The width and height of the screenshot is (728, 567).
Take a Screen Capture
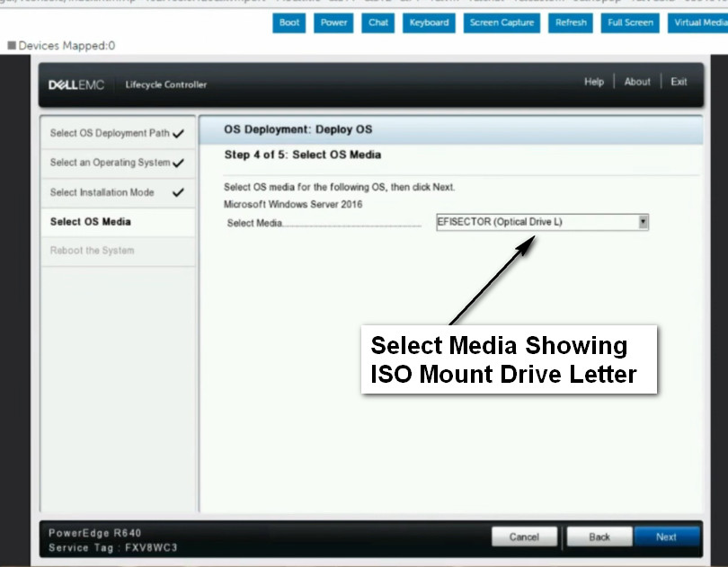(502, 22)
